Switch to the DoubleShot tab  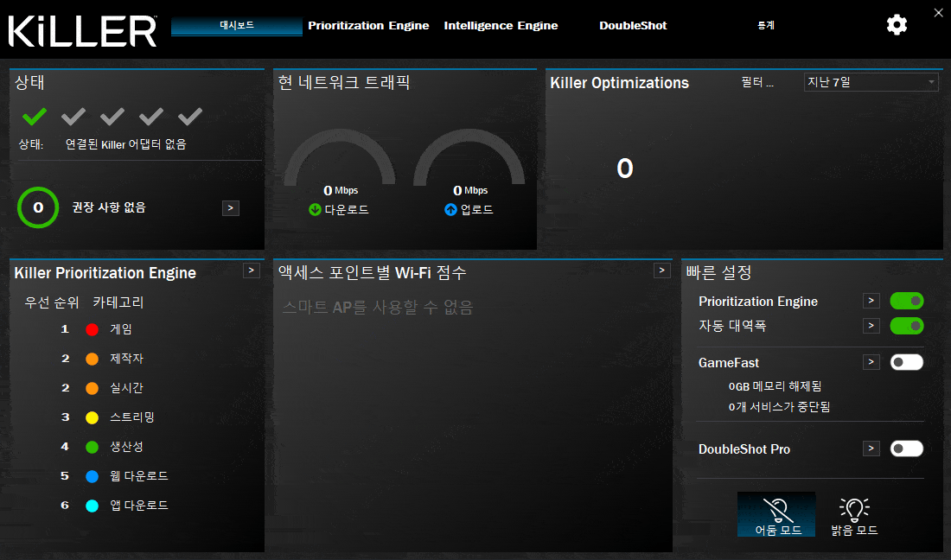633,26
